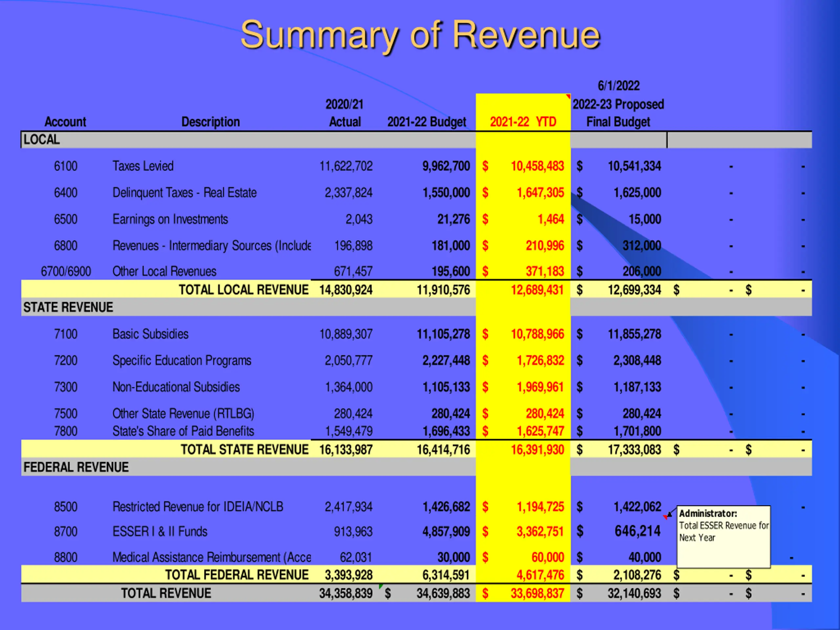The width and height of the screenshot is (840, 630).
Task: Select the 'Taxes Levied' description
Action: [143, 166]
